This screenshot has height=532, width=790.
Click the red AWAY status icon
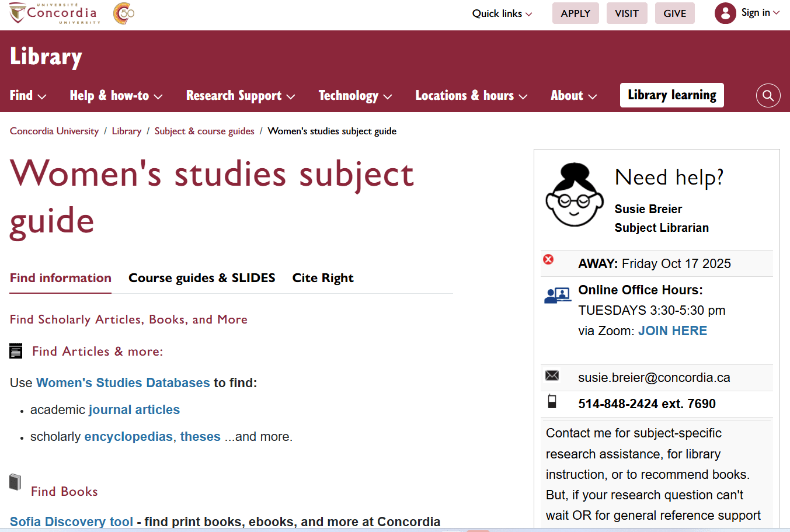[x=548, y=259]
